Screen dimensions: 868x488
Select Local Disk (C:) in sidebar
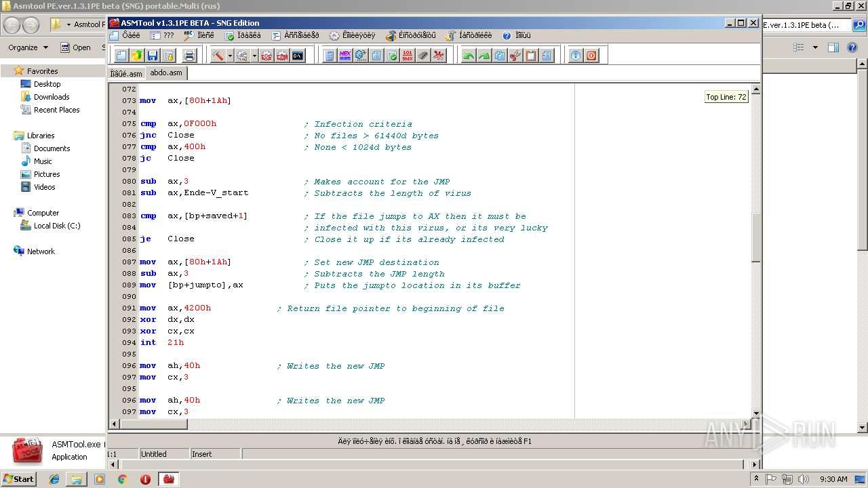coord(57,226)
